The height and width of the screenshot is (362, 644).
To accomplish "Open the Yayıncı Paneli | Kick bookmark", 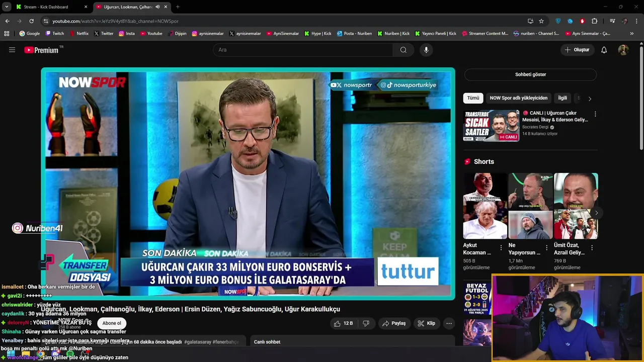I will (436, 34).
